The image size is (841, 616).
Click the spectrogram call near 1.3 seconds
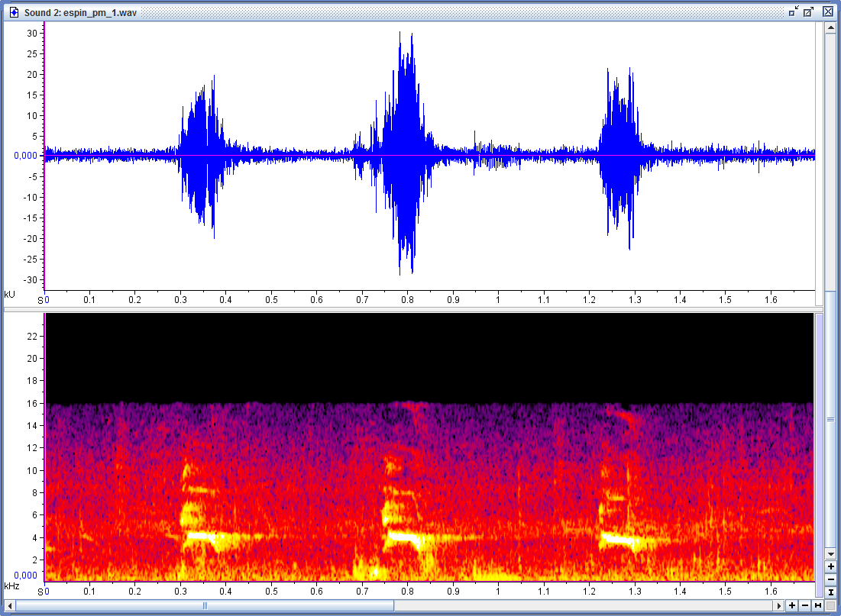(x=619, y=539)
